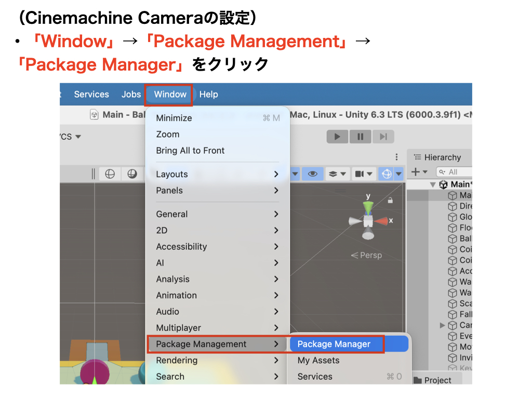Viewport: 532px width, 399px height.
Task: Open the gizmos dropdown arrow
Action: click(x=398, y=174)
